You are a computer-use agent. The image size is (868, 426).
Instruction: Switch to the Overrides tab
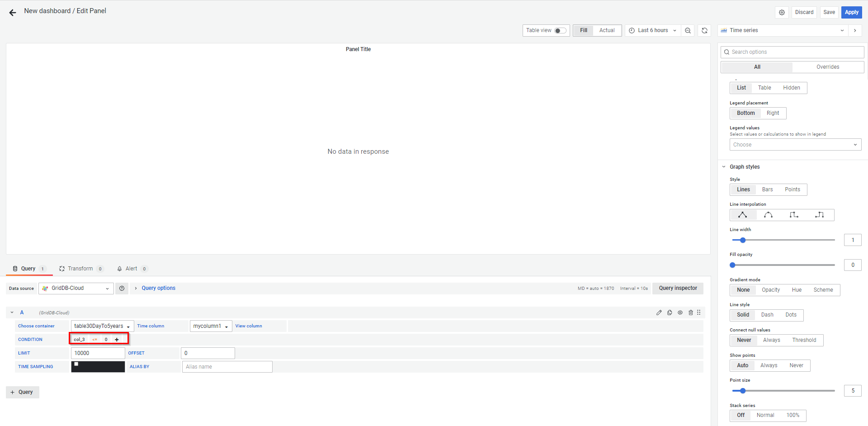[827, 67]
